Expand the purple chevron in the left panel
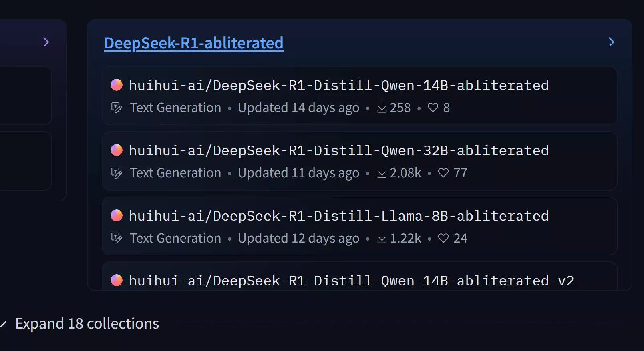 click(x=46, y=42)
